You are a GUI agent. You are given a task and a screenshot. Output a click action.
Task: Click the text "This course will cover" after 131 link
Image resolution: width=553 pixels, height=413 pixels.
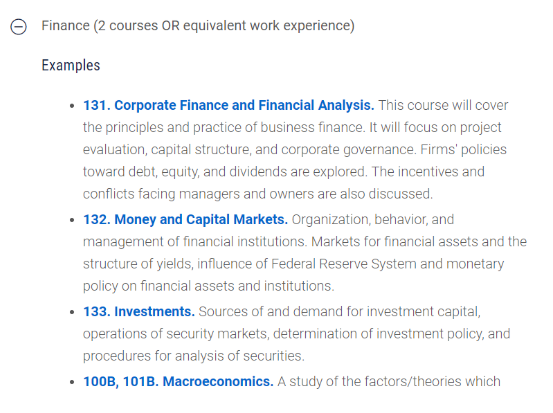click(x=443, y=105)
